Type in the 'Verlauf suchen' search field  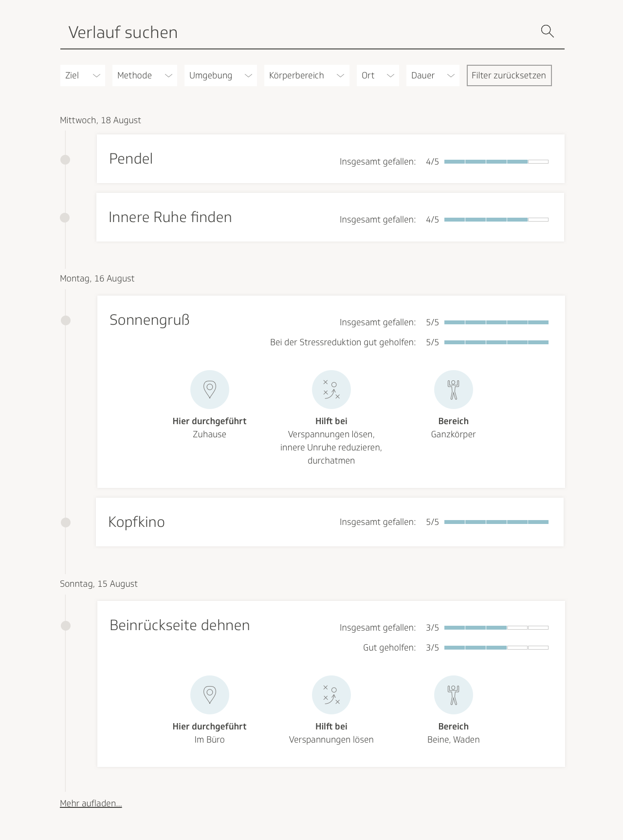pos(292,33)
